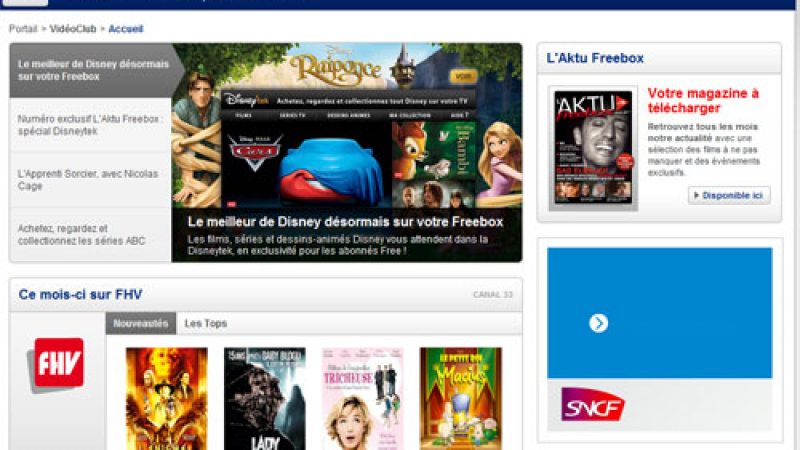Select 'Achetez, regardez et collectionnez les séries ABC'

tap(91, 235)
